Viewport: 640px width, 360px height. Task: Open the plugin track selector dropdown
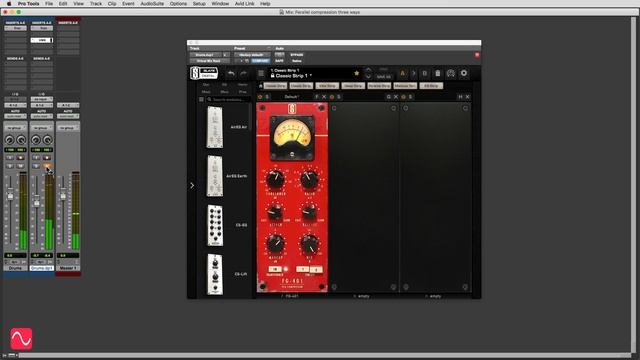click(205, 55)
